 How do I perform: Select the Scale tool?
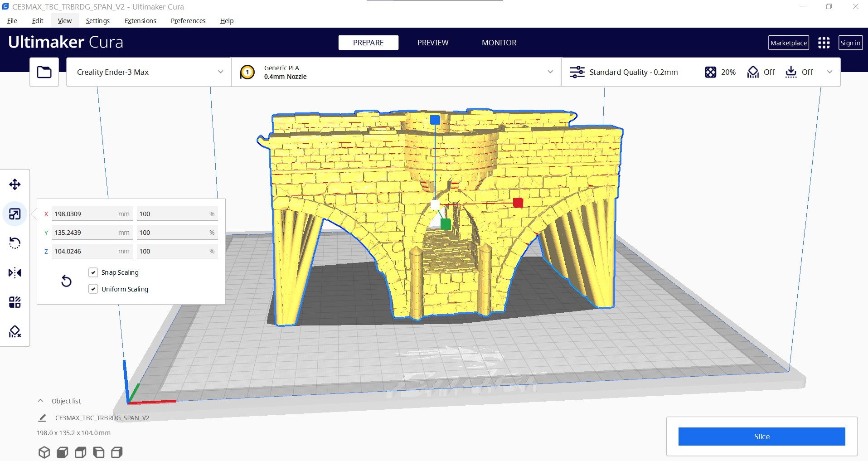[x=15, y=214]
